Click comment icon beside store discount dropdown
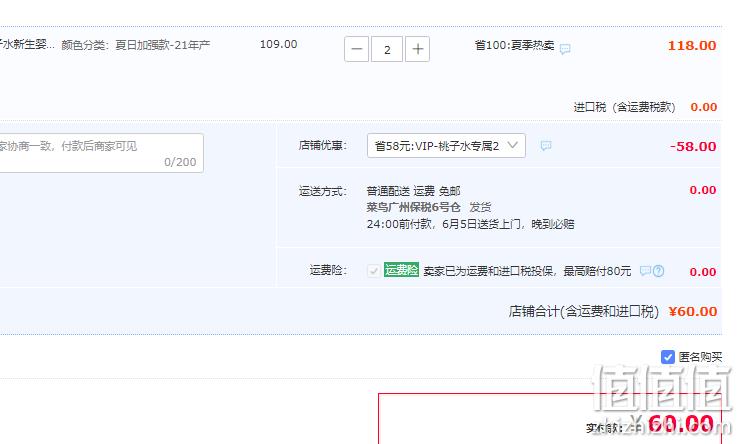741x444 pixels. pyautogui.click(x=546, y=145)
